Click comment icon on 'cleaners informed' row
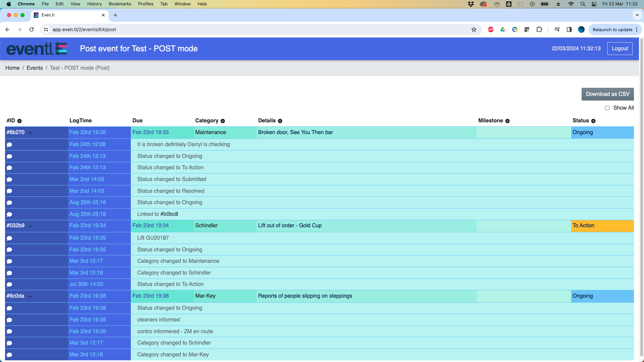The image size is (644, 362). [x=9, y=320]
